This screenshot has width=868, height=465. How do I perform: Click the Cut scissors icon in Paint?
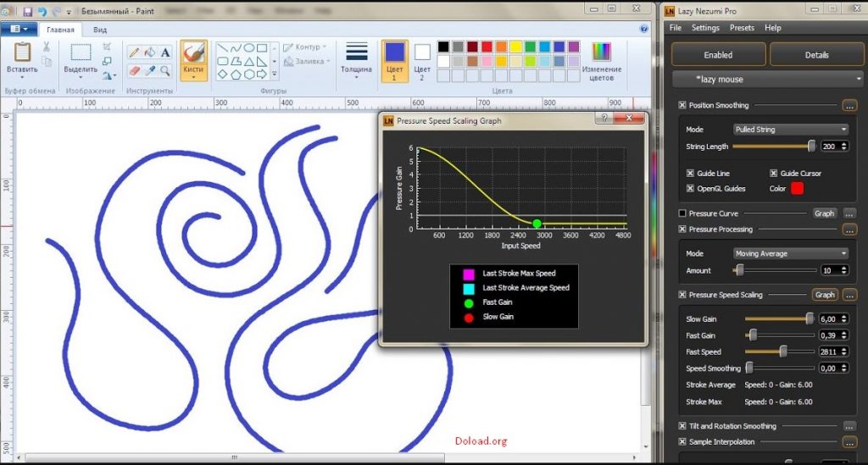47,47
